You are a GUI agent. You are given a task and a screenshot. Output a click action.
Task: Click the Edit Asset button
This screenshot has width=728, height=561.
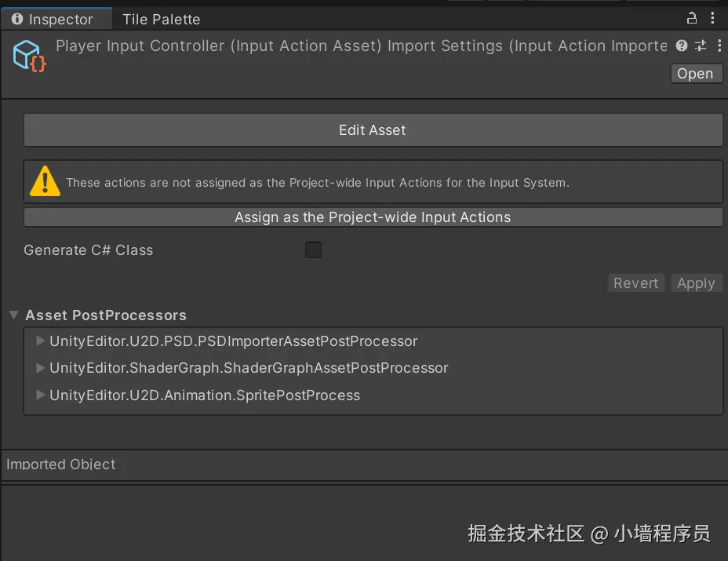pyautogui.click(x=373, y=130)
